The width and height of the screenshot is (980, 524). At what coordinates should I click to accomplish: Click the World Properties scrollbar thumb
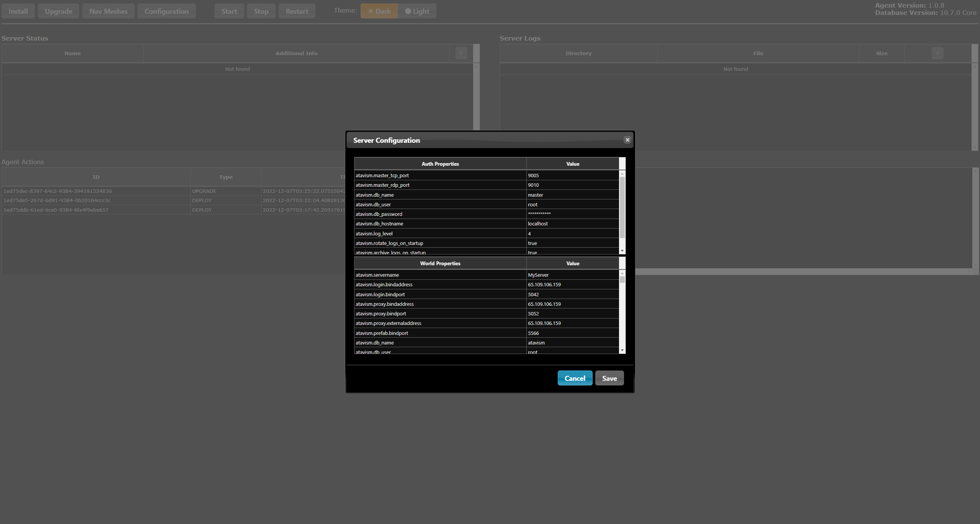coord(622,280)
